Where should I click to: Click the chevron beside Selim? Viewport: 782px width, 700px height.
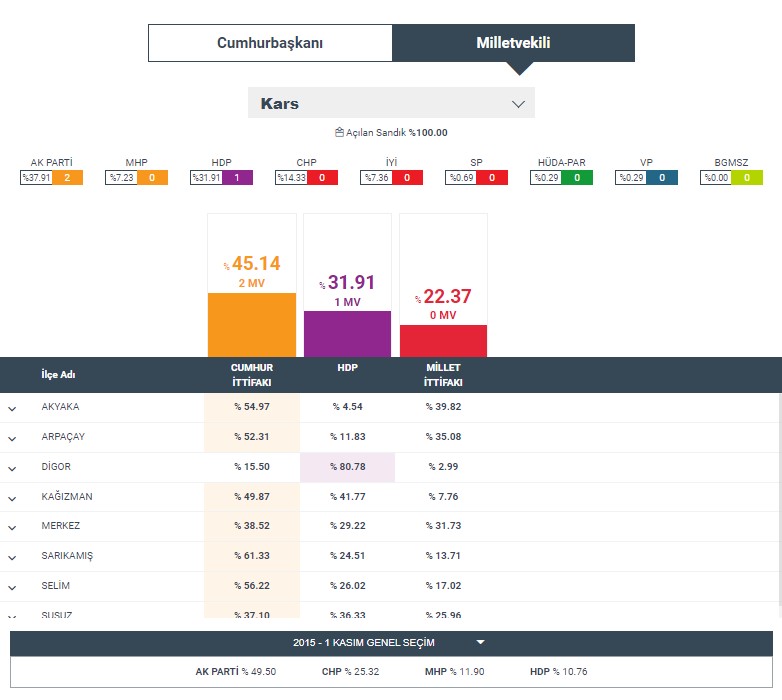tap(13, 586)
